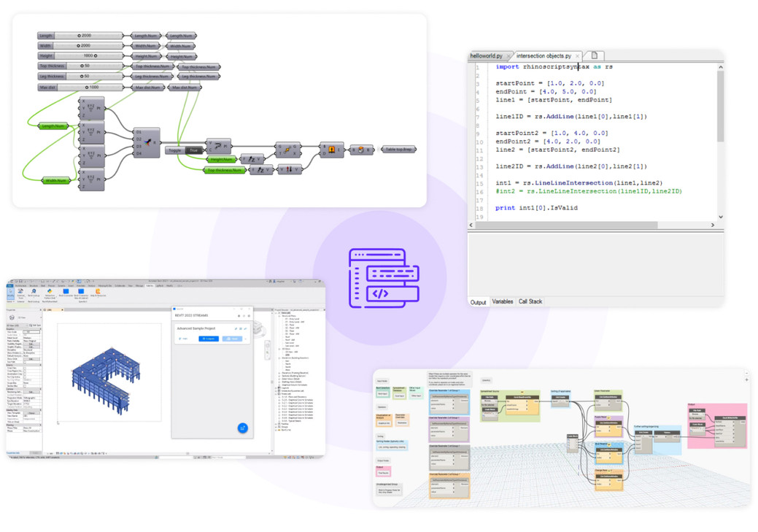Collapse the 3D Views branch in Project Browser
The image size is (758, 532).
(x=279, y=349)
